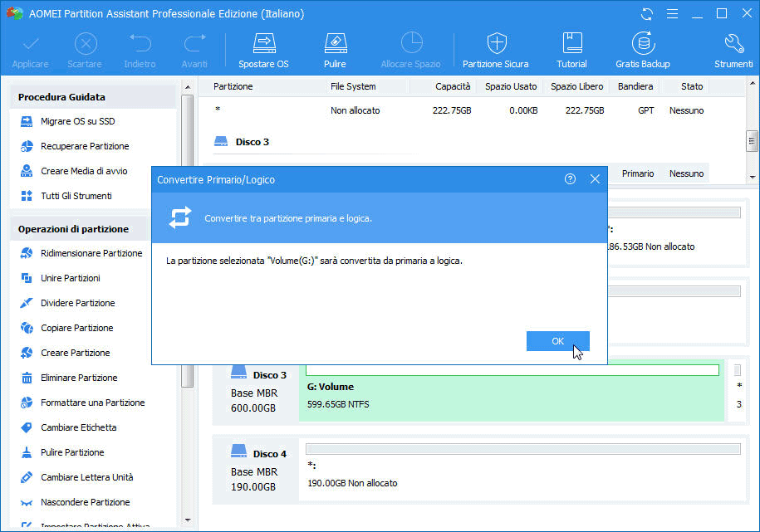Open the hamburger menu in title bar
760x532 pixels.
672,14
